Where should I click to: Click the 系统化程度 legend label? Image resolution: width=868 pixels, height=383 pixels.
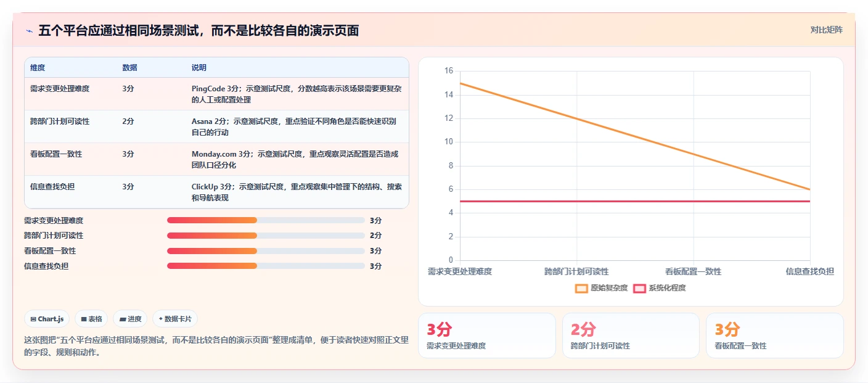pos(667,288)
